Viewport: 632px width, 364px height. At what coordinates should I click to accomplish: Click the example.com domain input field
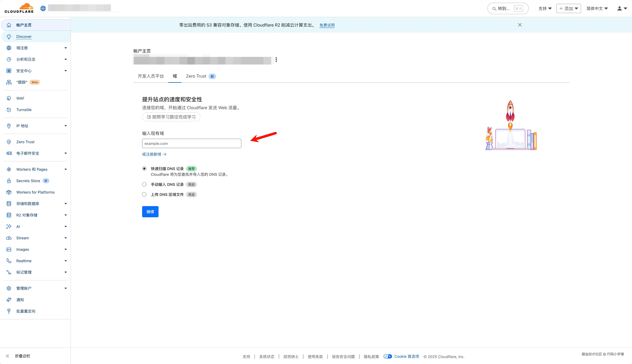[192, 143]
